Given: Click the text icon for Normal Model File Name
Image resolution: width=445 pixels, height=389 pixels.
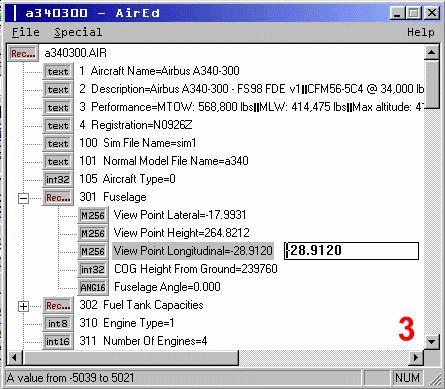Looking at the screenshot, I should 58,161.
